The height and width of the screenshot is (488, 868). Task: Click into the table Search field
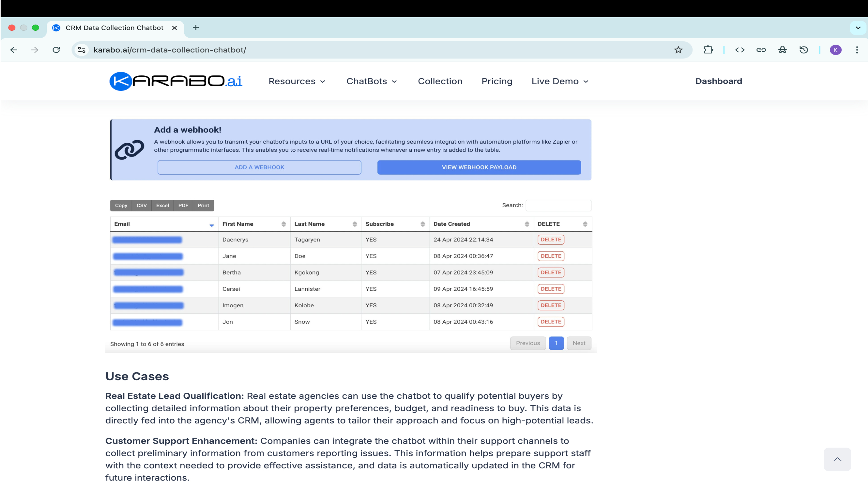(558, 205)
